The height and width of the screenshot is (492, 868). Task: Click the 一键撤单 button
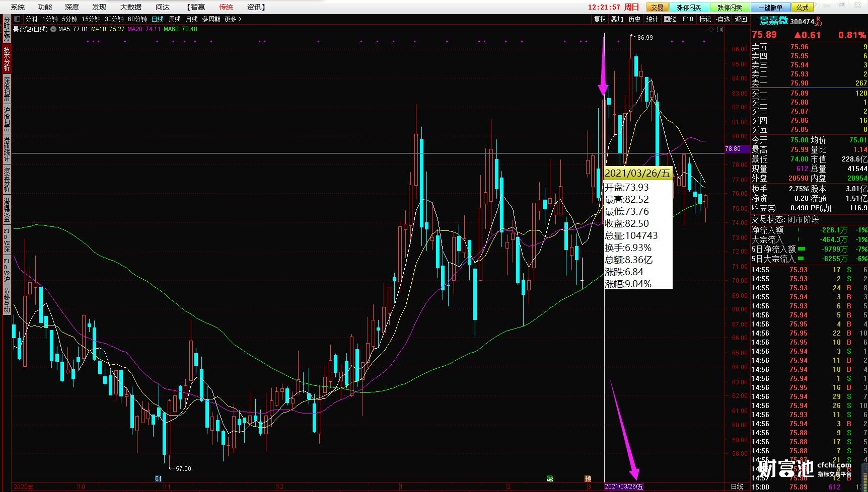(x=770, y=7)
